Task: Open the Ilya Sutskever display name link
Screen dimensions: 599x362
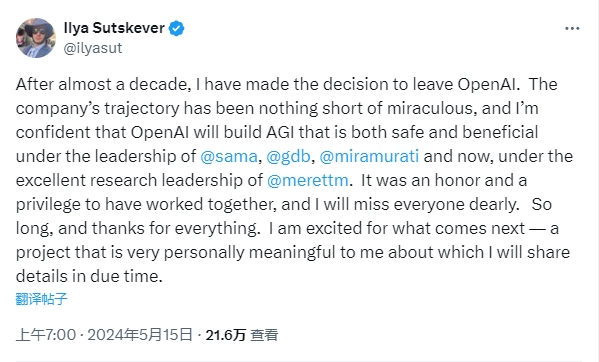Action: click(114, 28)
